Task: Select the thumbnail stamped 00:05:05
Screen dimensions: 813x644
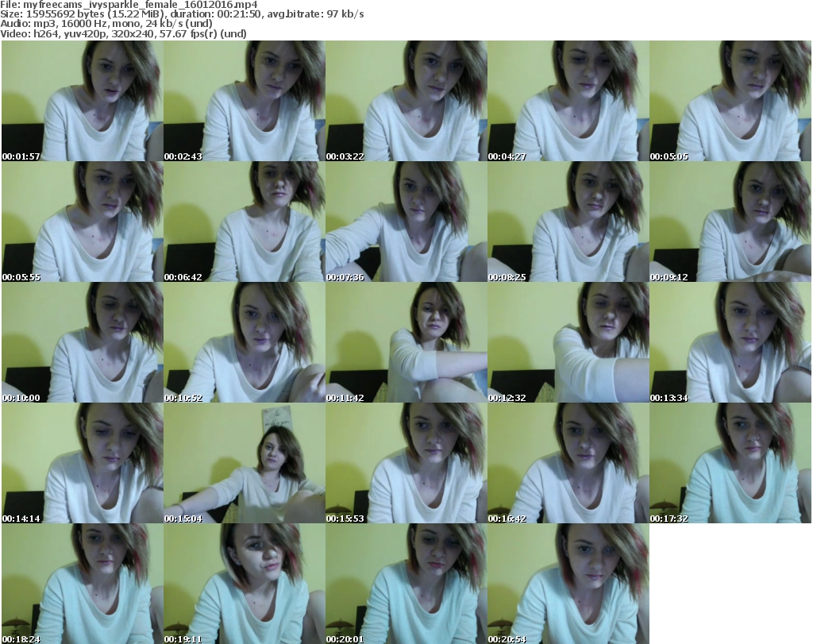Action: coord(730,101)
